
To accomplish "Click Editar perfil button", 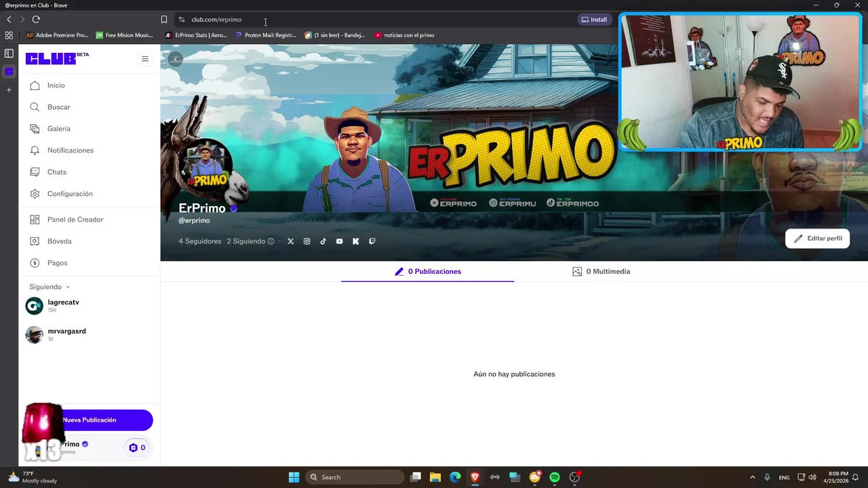I will coord(817,239).
